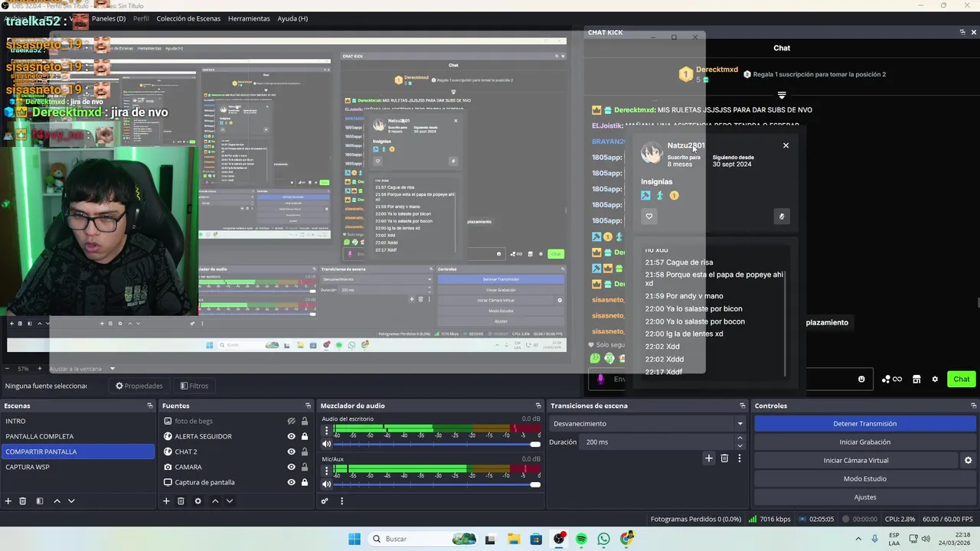Toggle visibility of foto de begs source
This screenshot has width=980, height=551.
[x=291, y=421]
